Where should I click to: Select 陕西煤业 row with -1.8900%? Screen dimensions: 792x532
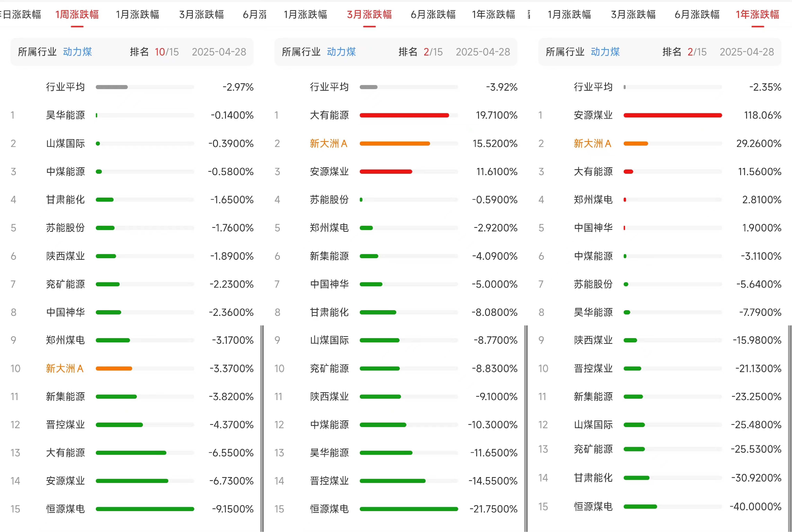132,256
